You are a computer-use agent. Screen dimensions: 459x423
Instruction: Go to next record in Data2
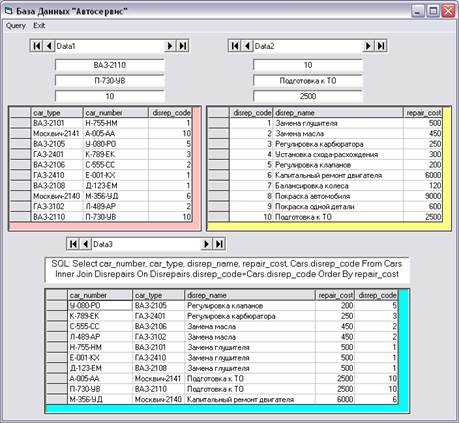click(368, 46)
